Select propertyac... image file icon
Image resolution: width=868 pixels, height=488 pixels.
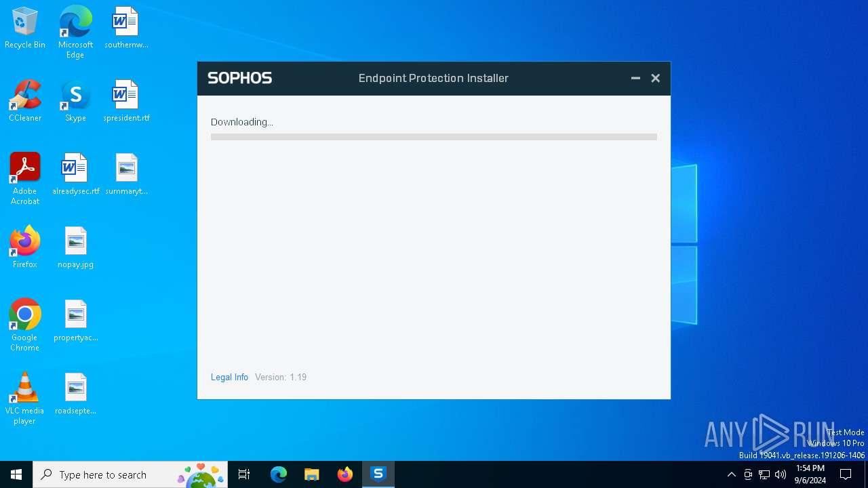point(75,321)
